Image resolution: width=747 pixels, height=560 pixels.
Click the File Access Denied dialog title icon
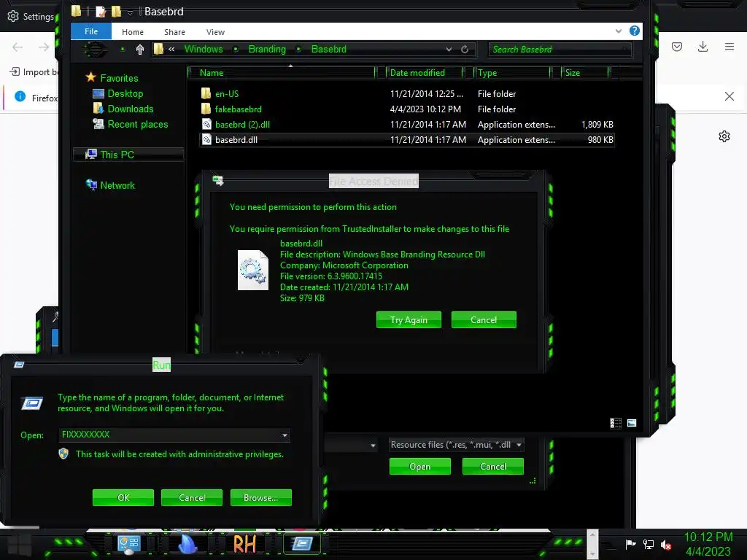click(x=218, y=181)
